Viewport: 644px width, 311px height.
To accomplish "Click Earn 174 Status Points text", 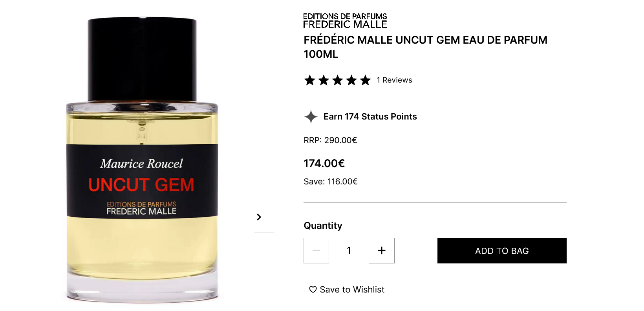I will point(370,117).
